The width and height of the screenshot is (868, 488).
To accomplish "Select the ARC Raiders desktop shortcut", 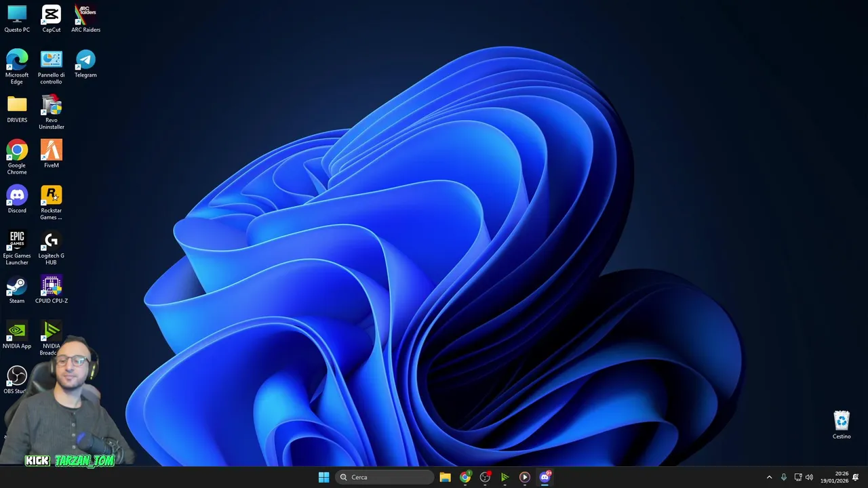I will pos(85,19).
